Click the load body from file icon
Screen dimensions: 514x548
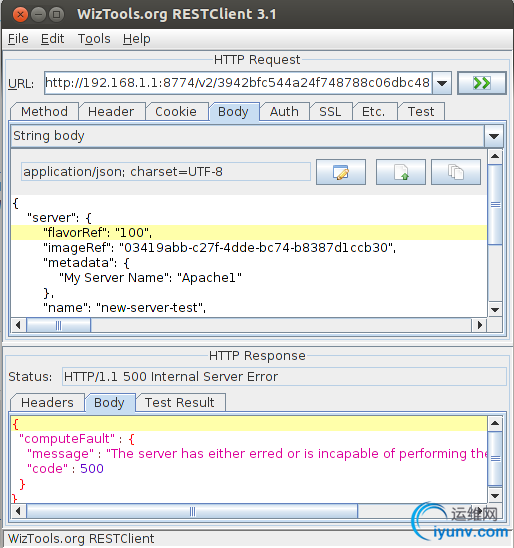(401, 172)
